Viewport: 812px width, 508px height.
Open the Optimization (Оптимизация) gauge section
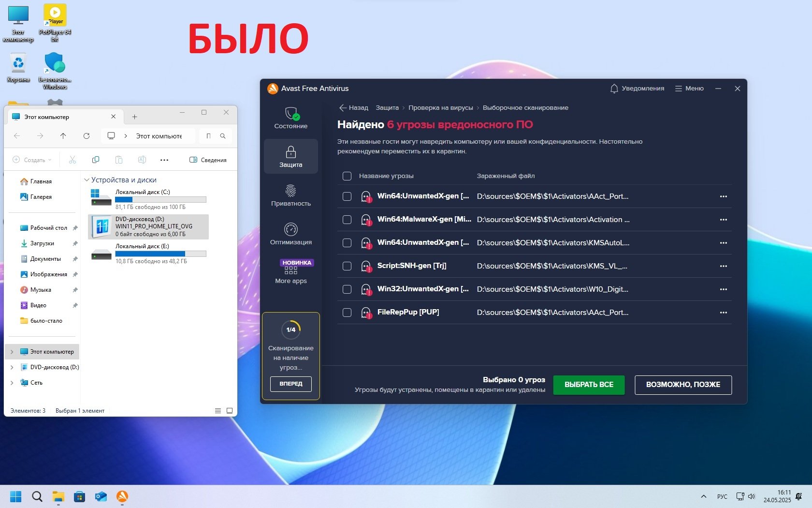[291, 234]
